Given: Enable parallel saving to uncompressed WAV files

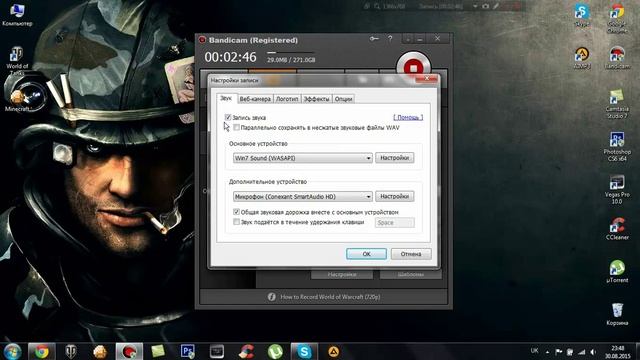Looking at the screenshot, I should tap(236, 127).
